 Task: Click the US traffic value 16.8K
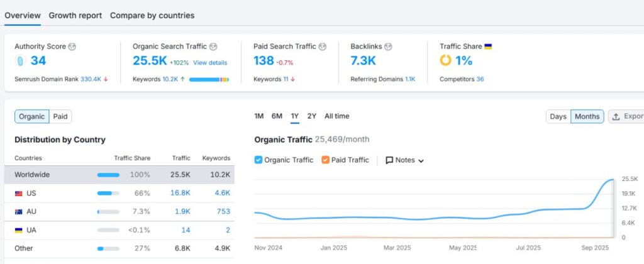[x=180, y=193]
